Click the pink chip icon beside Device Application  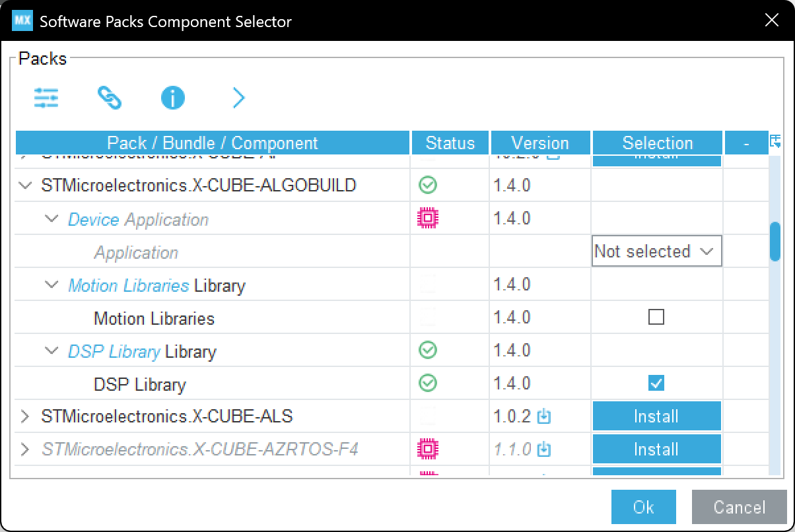[x=427, y=218]
